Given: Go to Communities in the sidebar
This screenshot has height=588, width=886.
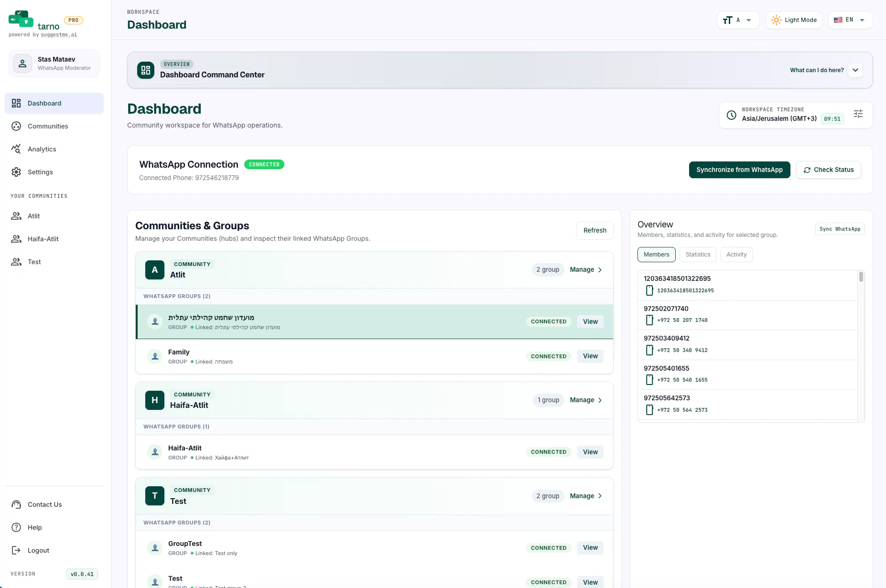Looking at the screenshot, I should pyautogui.click(x=54, y=126).
